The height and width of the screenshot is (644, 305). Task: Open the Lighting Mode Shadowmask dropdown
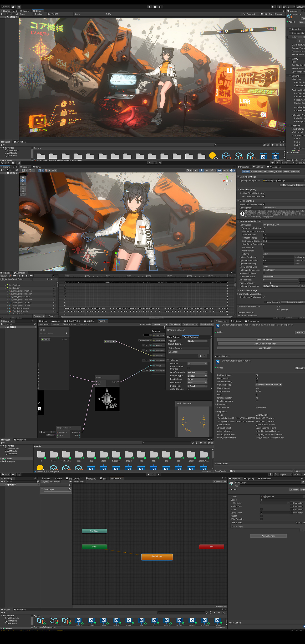[284, 207]
